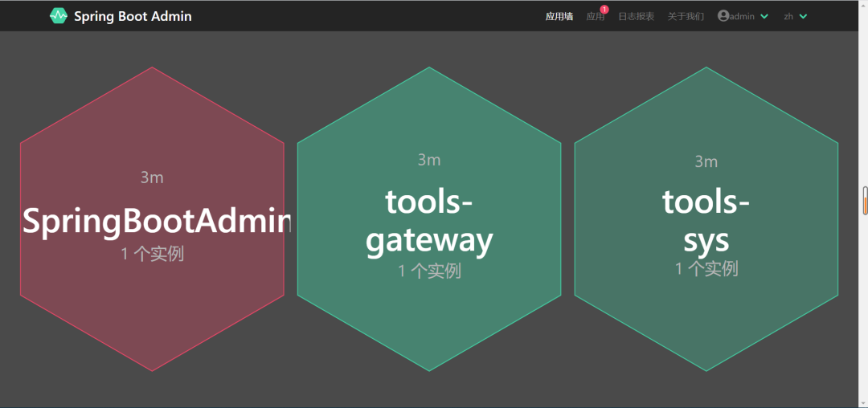868x408 pixels.
Task: Click the admin user avatar icon
Action: [x=723, y=16]
